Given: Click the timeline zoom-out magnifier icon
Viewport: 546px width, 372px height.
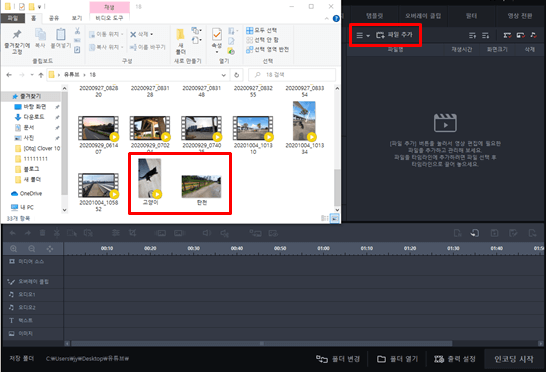Looking at the screenshot, I should pyautogui.click(x=32, y=248).
